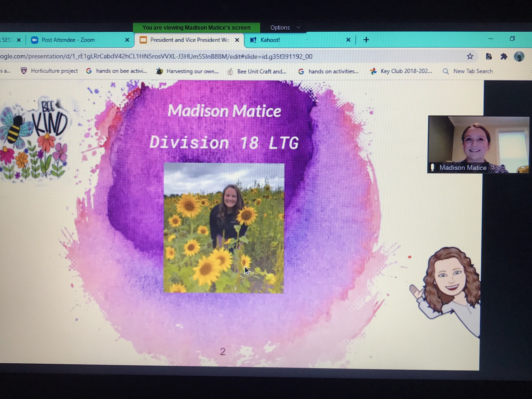This screenshot has height=399, width=532.
Task: Click the bookmark star in the address bar
Action: coord(470,56)
